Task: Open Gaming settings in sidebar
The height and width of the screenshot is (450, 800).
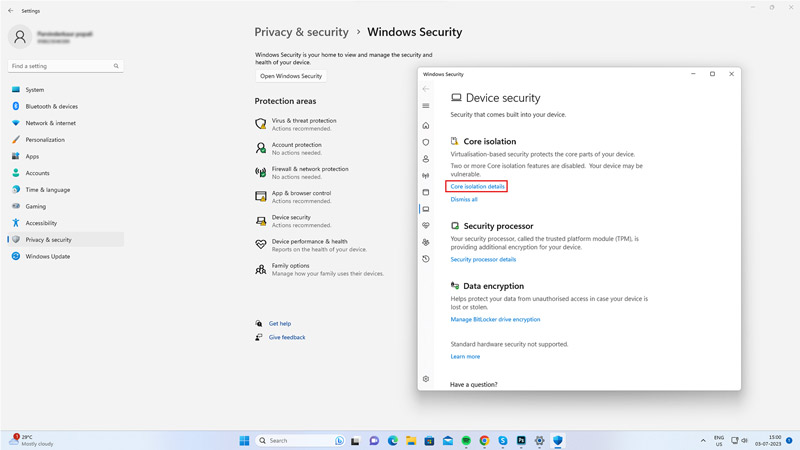Action: click(65, 206)
